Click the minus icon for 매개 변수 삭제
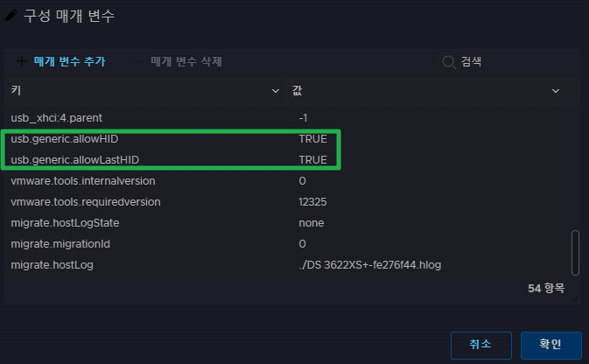The height and width of the screenshot is (364, 589). click(138, 61)
